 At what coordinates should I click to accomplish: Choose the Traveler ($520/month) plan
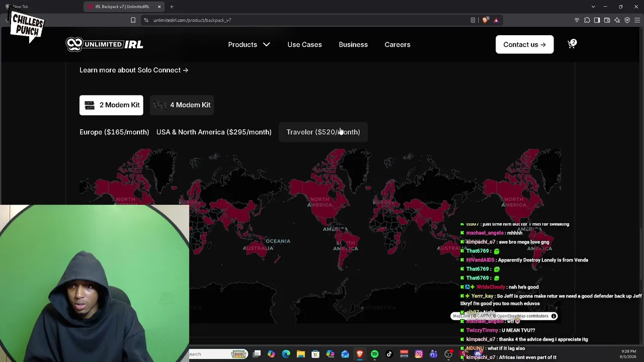tap(323, 132)
